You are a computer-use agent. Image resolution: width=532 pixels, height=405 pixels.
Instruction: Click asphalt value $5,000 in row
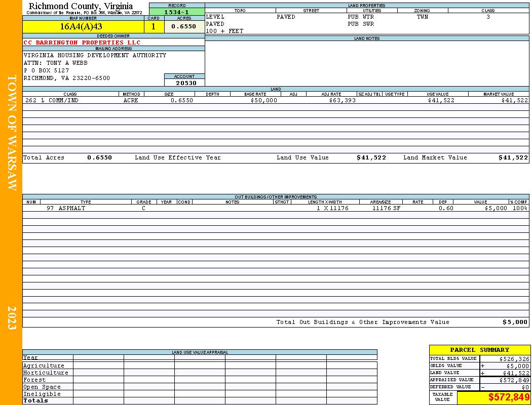tap(496, 208)
